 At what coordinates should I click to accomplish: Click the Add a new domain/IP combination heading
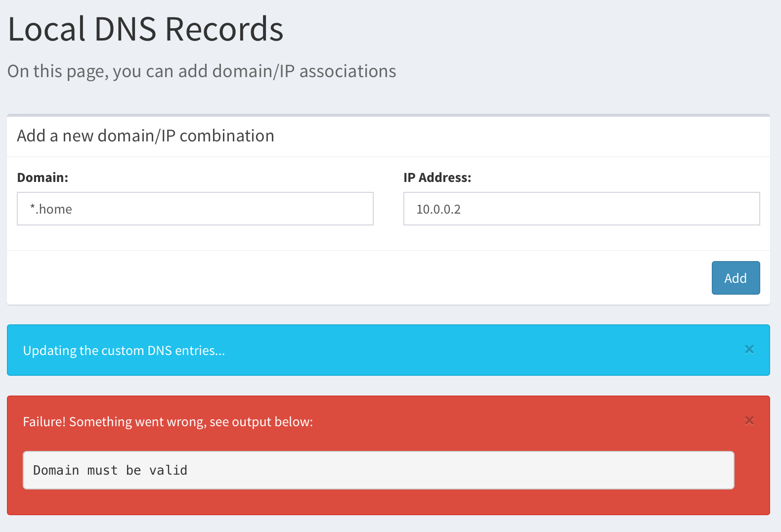coord(145,135)
